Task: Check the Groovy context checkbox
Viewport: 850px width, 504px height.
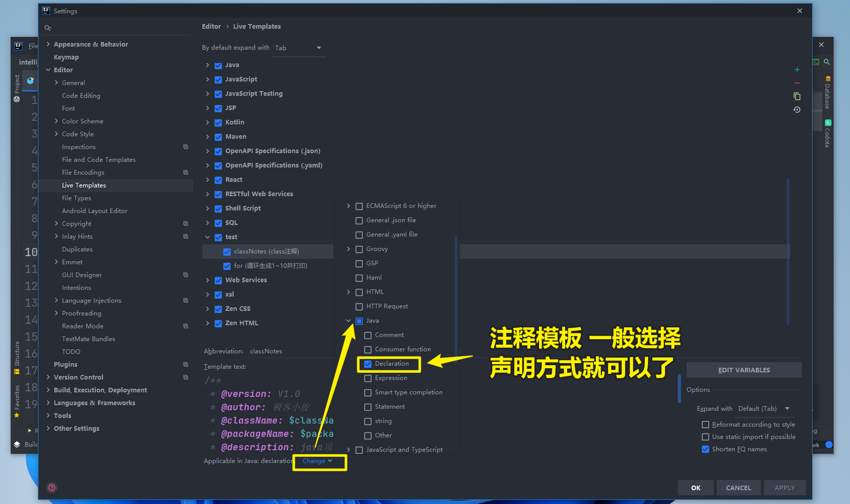Action: pyautogui.click(x=359, y=249)
